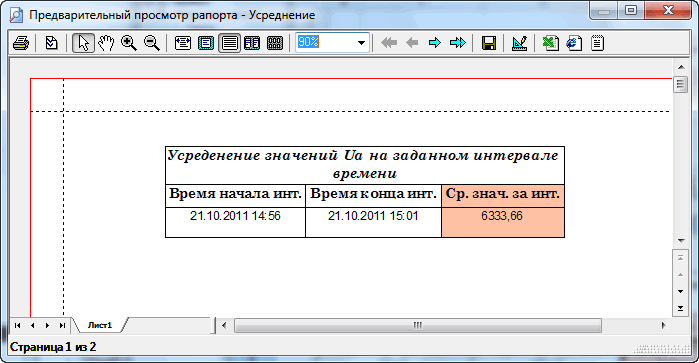
Task: Open the 90% zoom dropdown
Action: point(362,43)
